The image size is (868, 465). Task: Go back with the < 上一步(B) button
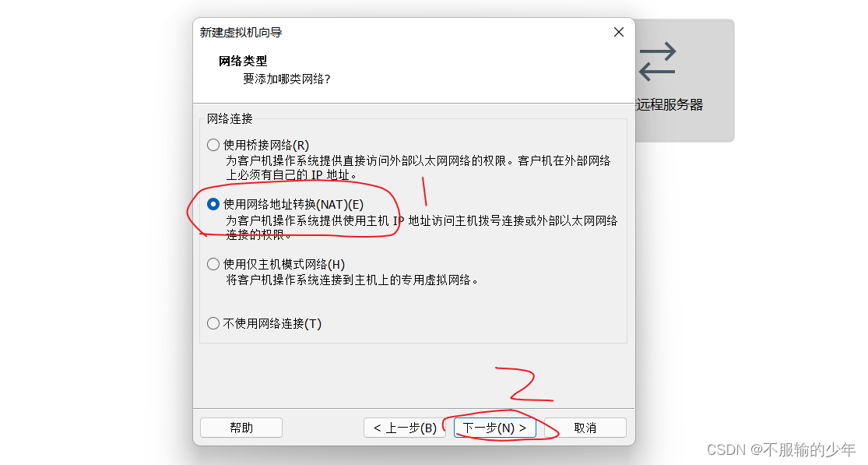[405, 428]
